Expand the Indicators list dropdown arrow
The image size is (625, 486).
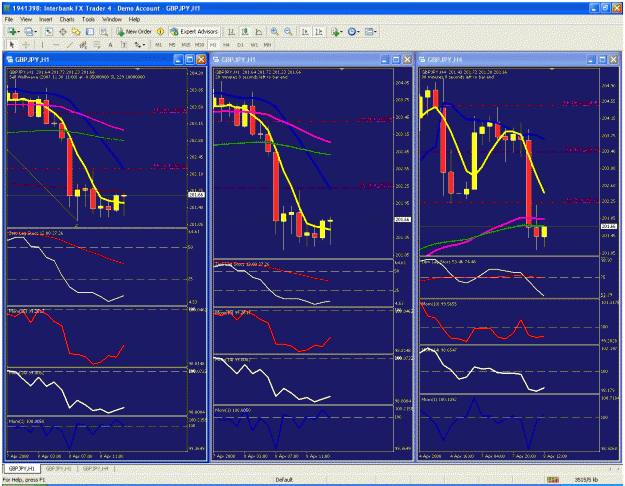pos(342,32)
